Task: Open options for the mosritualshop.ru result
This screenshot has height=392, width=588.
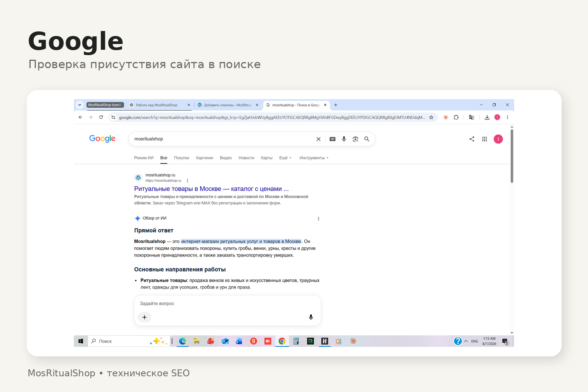Action: pos(188,181)
